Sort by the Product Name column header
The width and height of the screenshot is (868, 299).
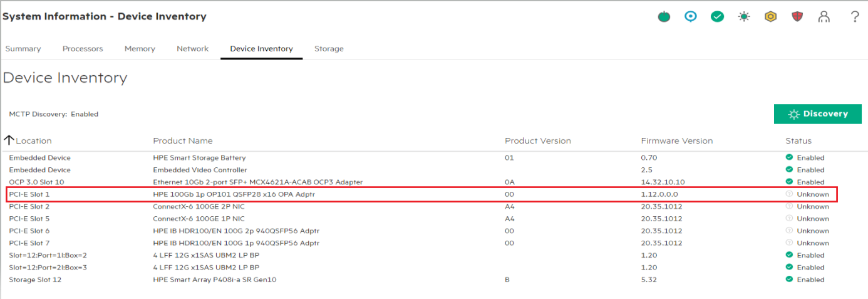click(183, 141)
